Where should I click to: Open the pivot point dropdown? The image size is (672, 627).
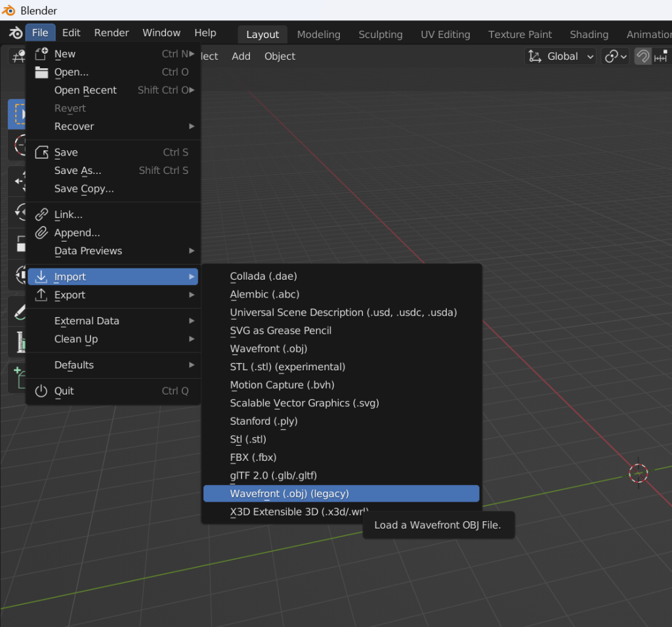point(616,56)
